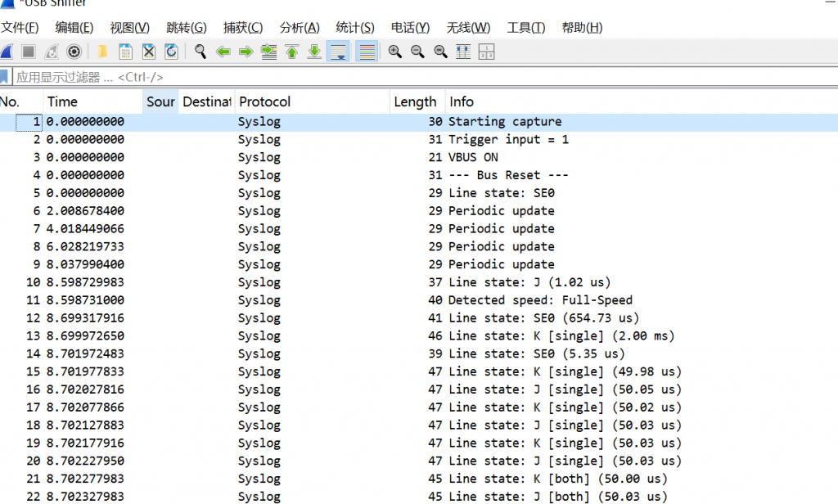
Task: Select packet 'Trigger input = 1'
Action: coord(419,139)
